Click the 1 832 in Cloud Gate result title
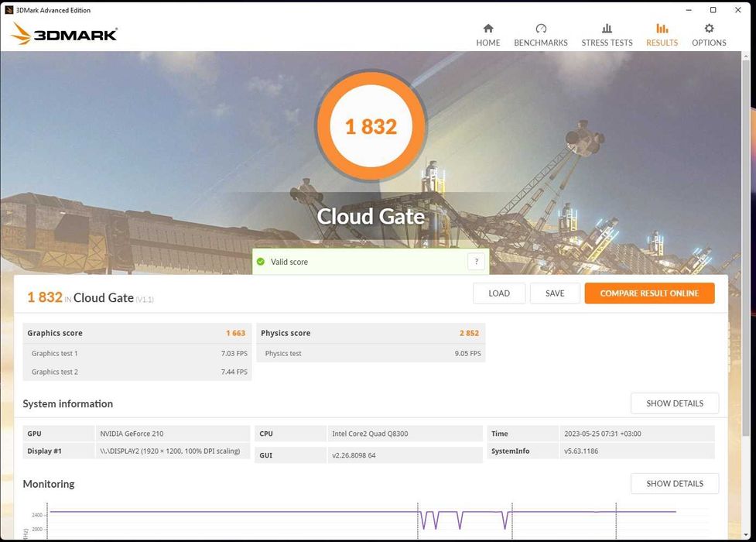756x542 pixels. [91, 297]
